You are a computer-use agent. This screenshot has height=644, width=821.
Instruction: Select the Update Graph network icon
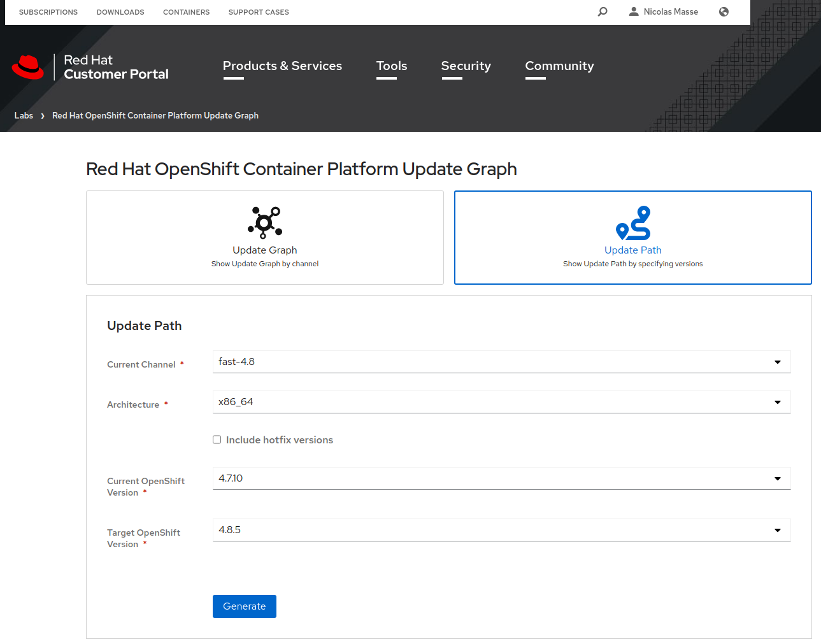coord(265,222)
